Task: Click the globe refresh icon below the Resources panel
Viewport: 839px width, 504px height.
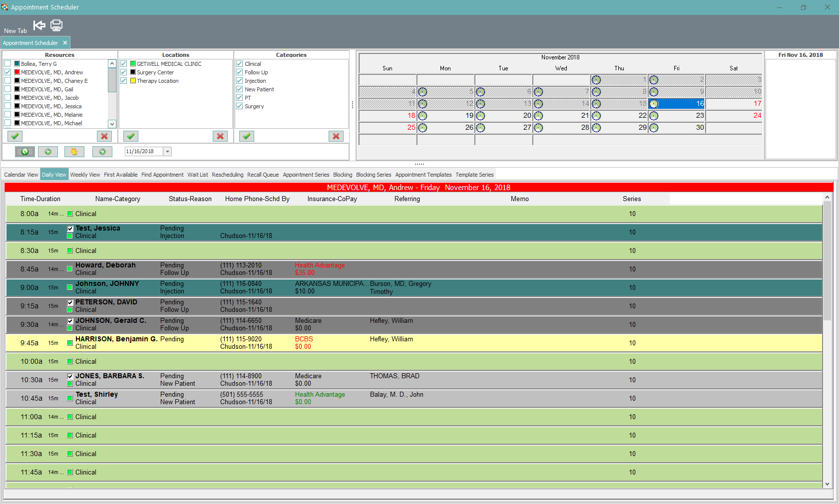Action: coord(24,151)
